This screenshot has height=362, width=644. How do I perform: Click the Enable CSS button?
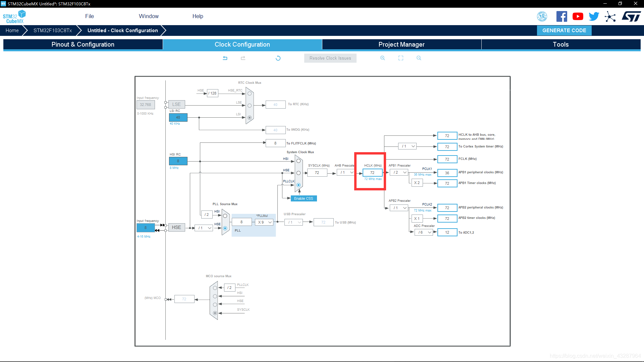304,198
